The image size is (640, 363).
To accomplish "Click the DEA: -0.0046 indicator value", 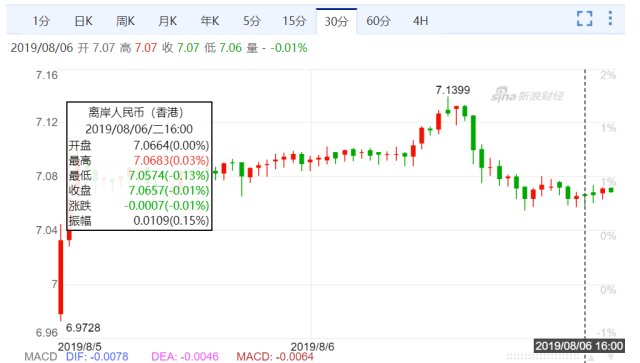I will tap(185, 357).
